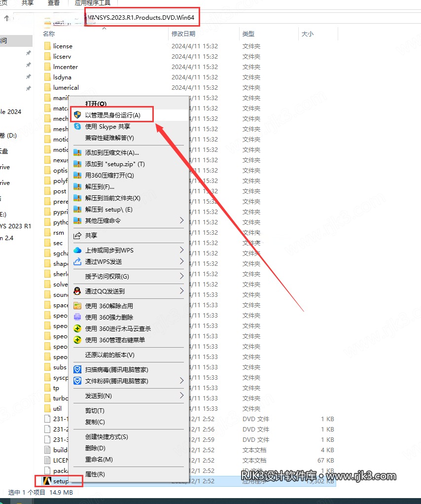Click the Tencent shield icon beside 文件粉碎
Screen dimensions: 421x504
77,381
